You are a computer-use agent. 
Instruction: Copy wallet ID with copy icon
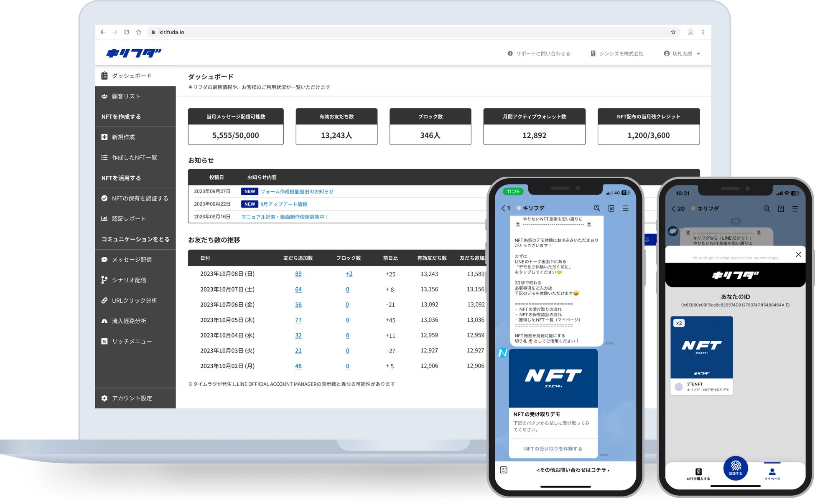tap(787, 305)
